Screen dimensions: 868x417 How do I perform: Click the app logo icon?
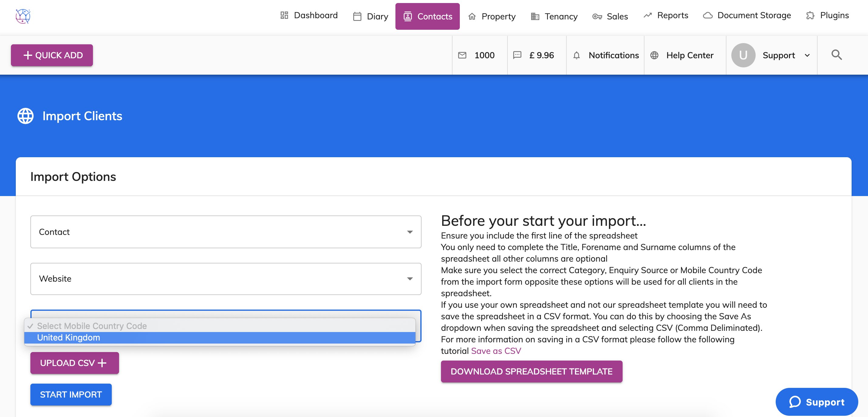23,16
